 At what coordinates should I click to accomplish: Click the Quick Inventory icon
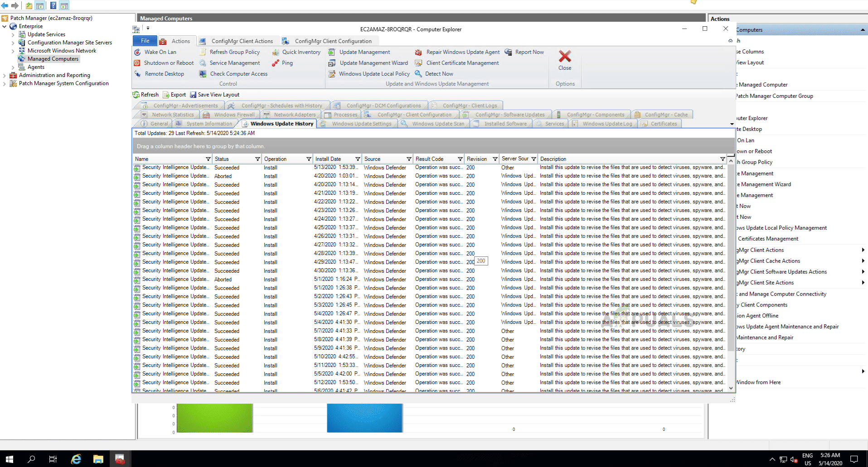(275, 52)
